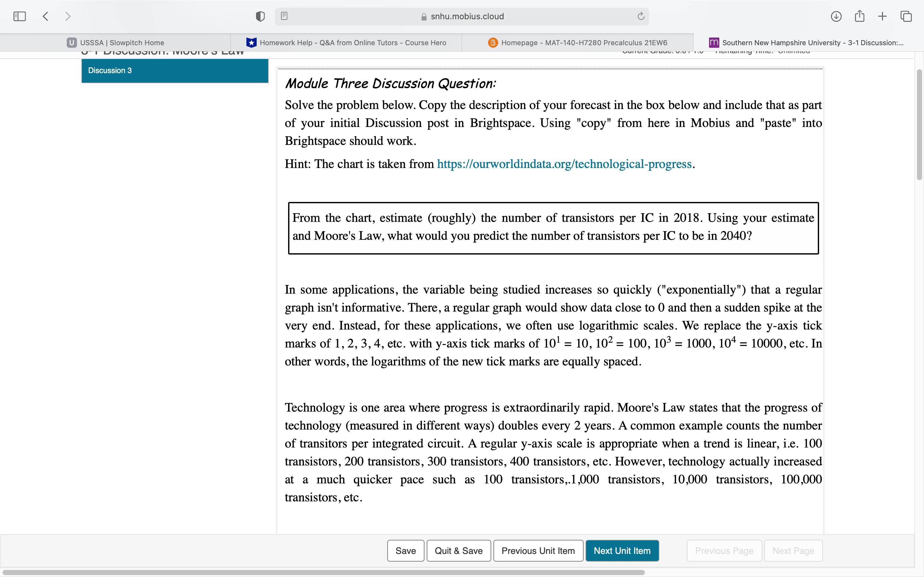This screenshot has width=924, height=577.
Task: Open a new tab with the plus icon
Action: coord(882,16)
